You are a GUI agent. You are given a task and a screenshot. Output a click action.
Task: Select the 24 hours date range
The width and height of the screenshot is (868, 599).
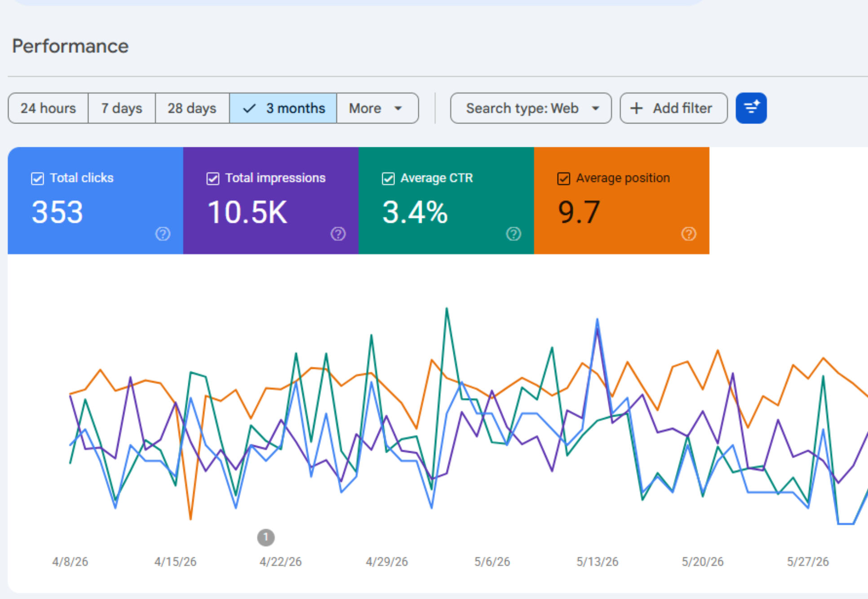[48, 108]
